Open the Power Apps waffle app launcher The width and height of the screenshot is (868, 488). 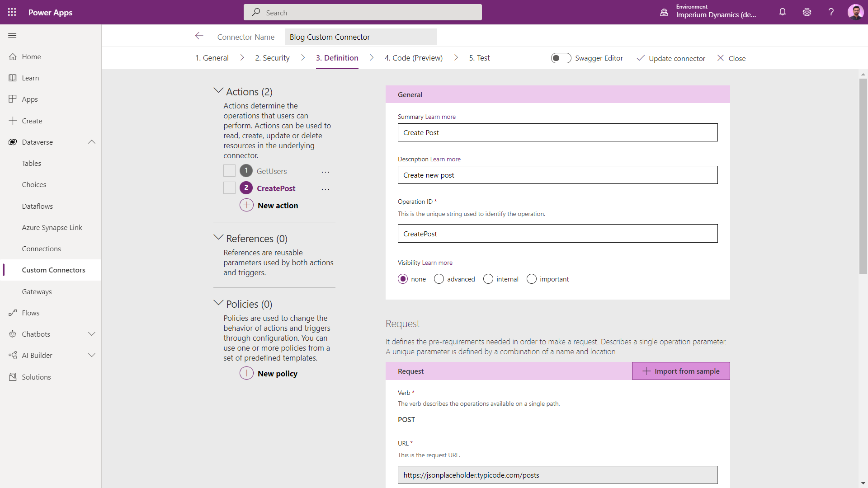tap(12, 12)
